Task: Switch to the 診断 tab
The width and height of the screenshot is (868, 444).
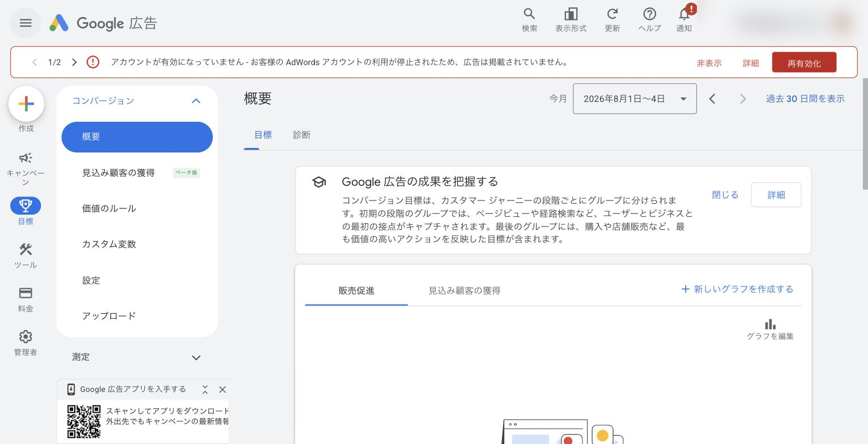Action: tap(301, 135)
